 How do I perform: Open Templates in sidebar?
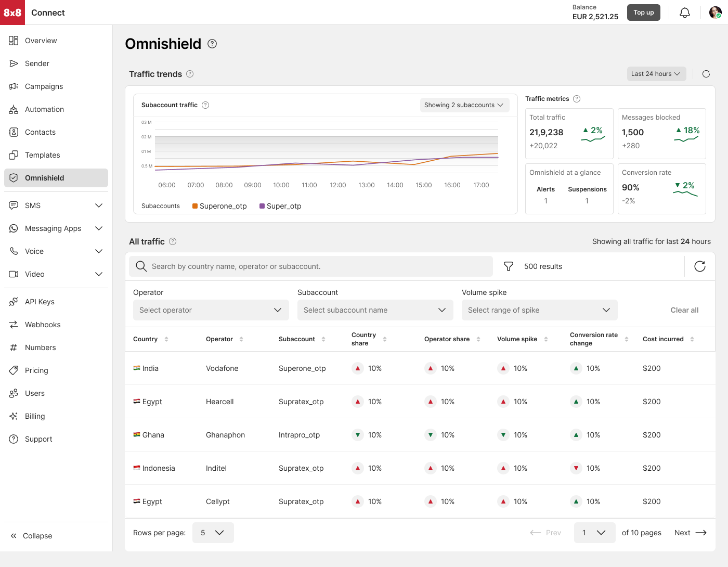tap(56, 155)
